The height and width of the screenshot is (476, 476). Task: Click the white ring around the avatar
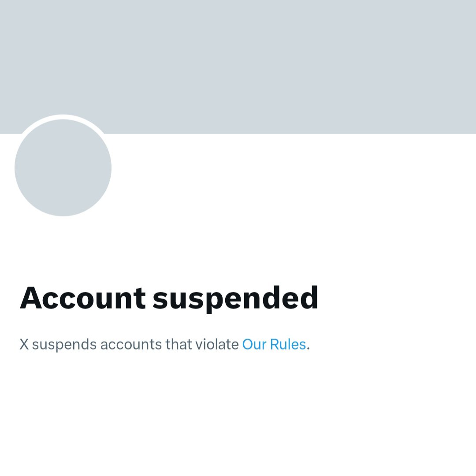pos(63,117)
